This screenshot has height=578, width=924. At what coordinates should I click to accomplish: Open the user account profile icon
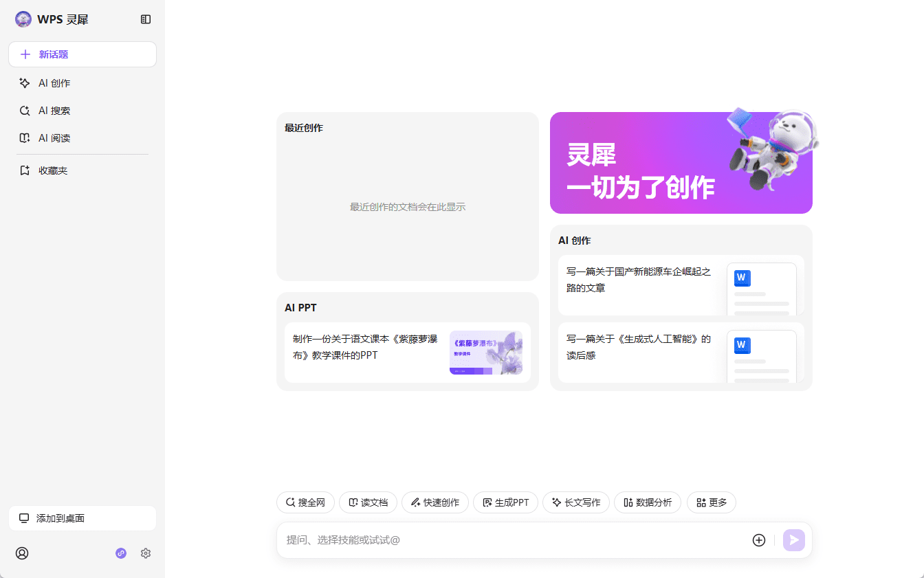[x=22, y=553]
